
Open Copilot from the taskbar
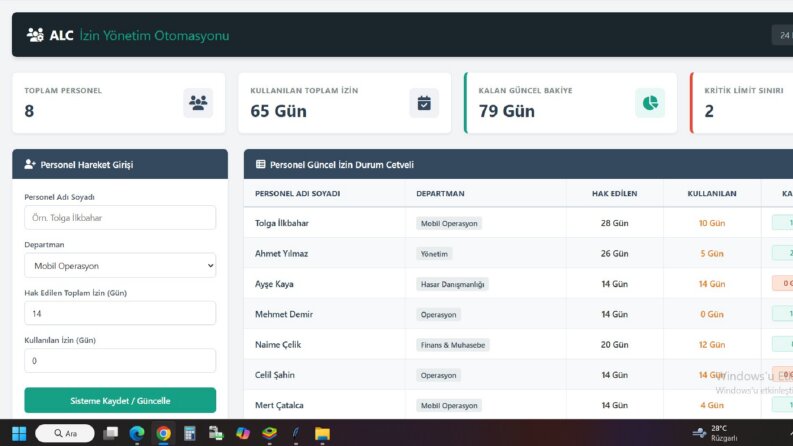pos(243,433)
